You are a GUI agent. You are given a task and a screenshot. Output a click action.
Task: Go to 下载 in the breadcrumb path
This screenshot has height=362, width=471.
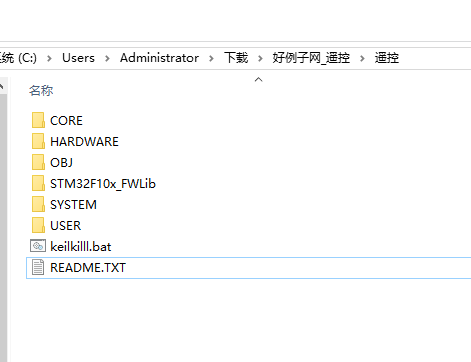[236, 58]
